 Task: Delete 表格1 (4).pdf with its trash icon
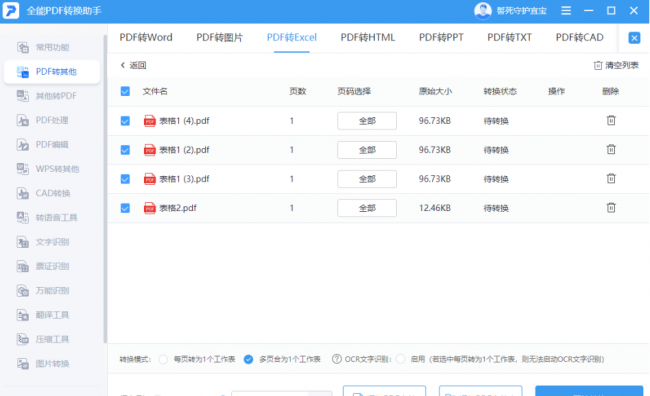click(611, 121)
